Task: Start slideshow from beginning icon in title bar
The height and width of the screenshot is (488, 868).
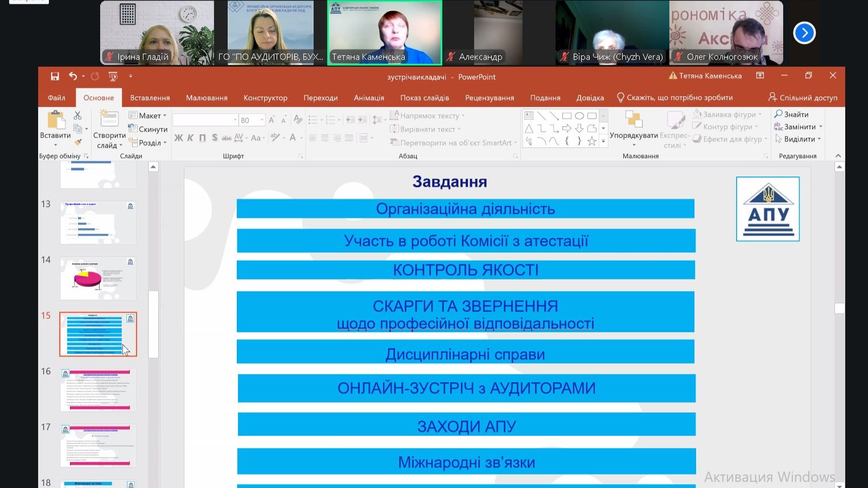Action: [x=113, y=76]
